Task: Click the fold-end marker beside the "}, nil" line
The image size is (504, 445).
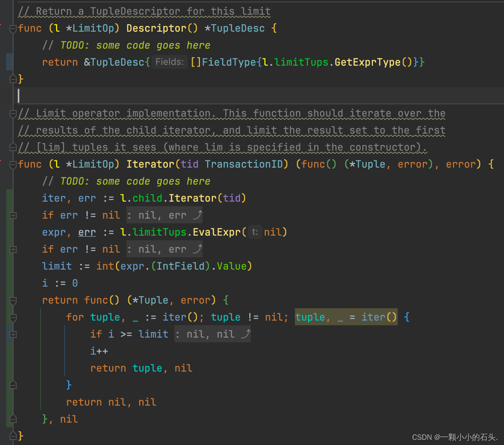Action: pyautogui.click(x=13, y=419)
